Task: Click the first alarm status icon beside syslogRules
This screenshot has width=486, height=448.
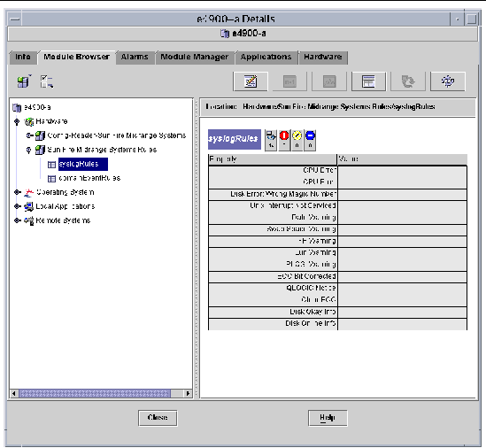Action: pos(271,140)
